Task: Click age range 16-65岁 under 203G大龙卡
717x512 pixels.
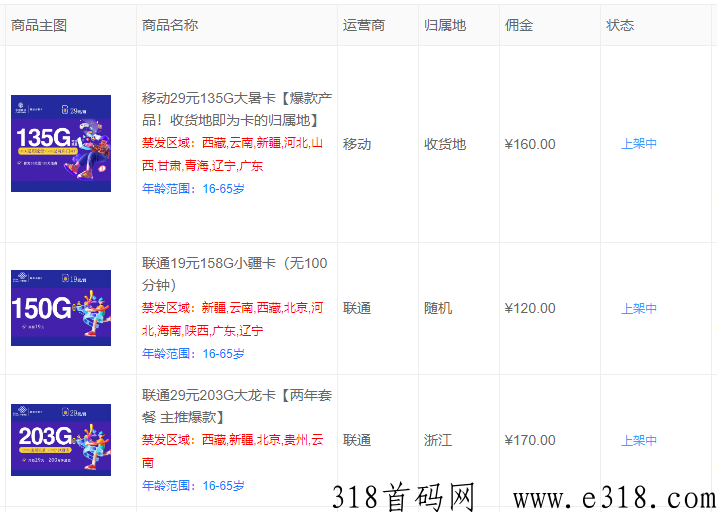Action: (193, 485)
